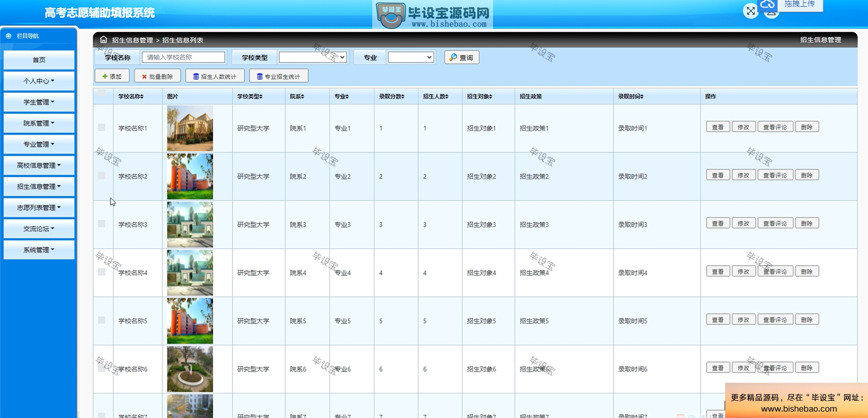The height and width of the screenshot is (418, 868).
Task: Click www.bishebao.com link in orange banner
Action: point(799,409)
